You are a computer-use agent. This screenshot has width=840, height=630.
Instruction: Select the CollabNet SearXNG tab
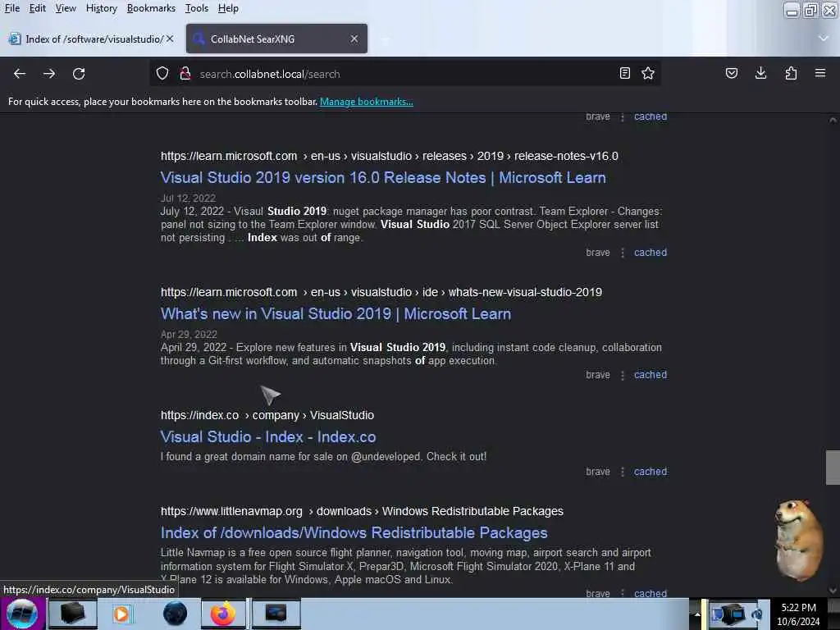tap(276, 39)
